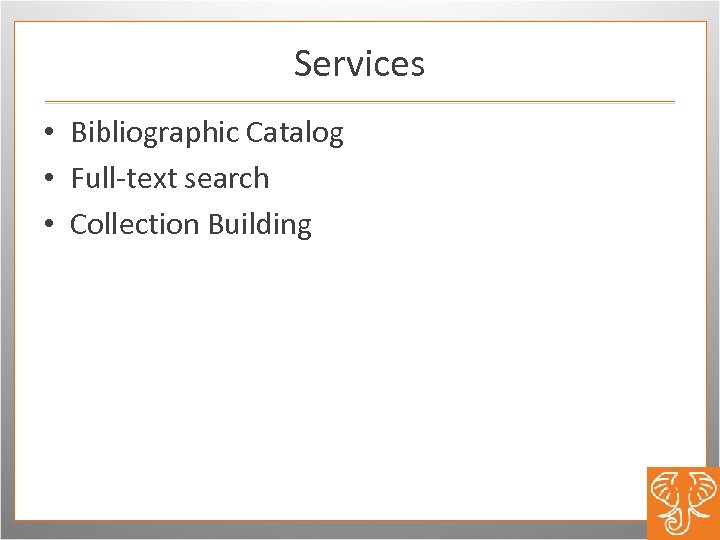The width and height of the screenshot is (720, 540).
Task: Click the word Collection
Action: [135, 224]
